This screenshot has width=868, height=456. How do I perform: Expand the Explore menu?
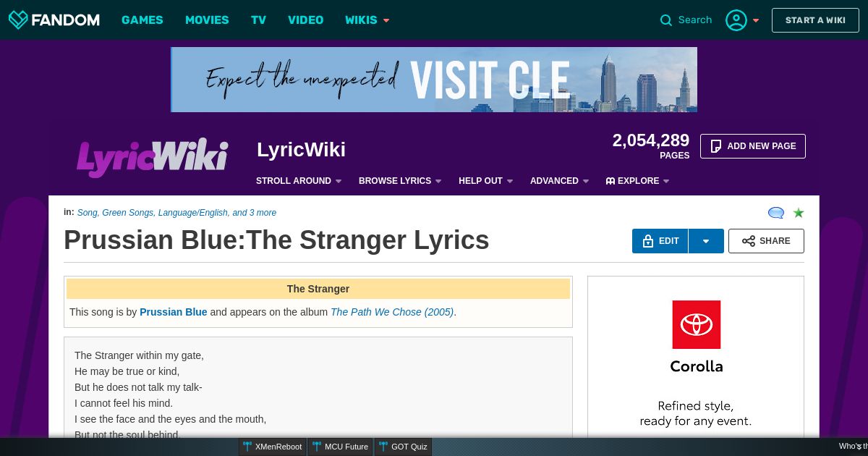pos(638,181)
